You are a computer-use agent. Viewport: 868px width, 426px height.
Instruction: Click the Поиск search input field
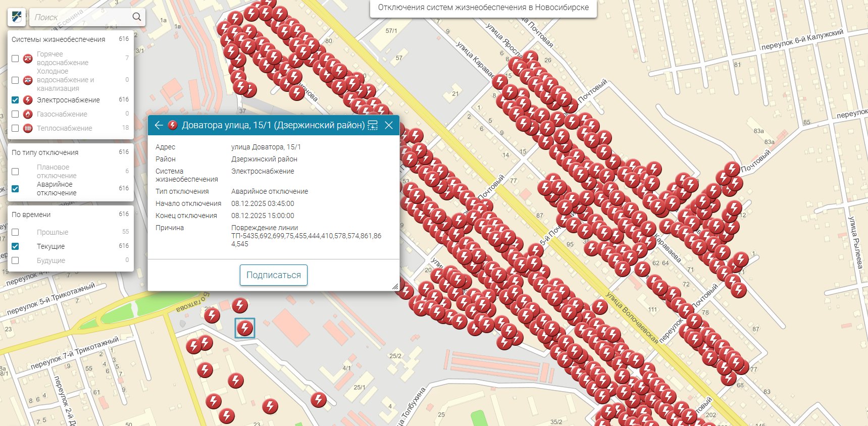(x=81, y=17)
